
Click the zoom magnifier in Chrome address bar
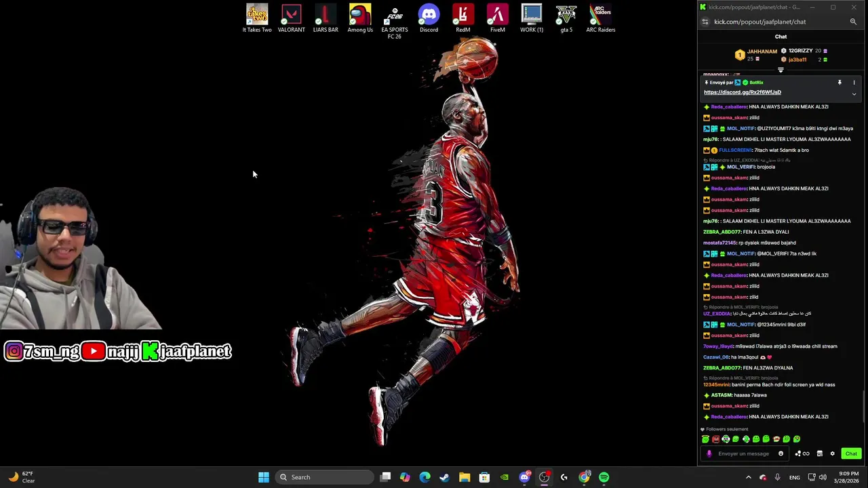(x=853, y=22)
